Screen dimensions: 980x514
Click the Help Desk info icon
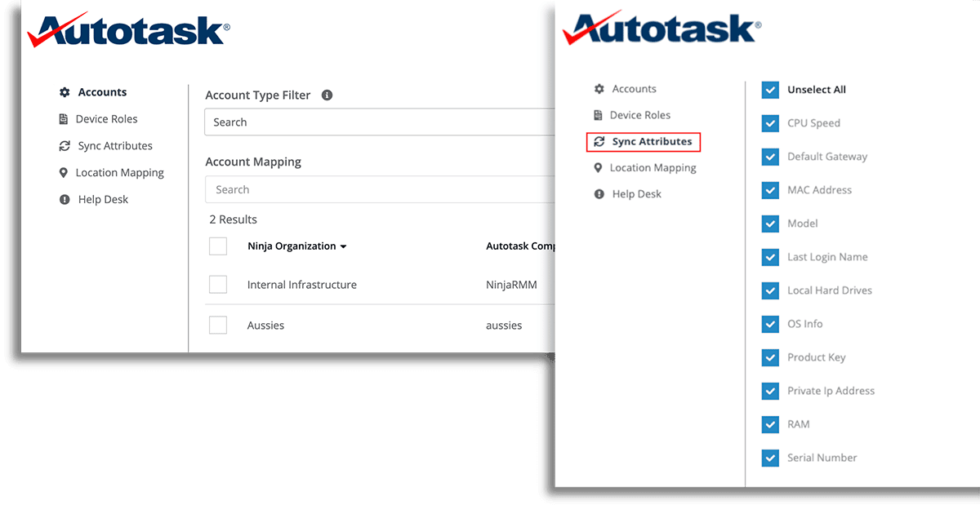click(x=64, y=199)
